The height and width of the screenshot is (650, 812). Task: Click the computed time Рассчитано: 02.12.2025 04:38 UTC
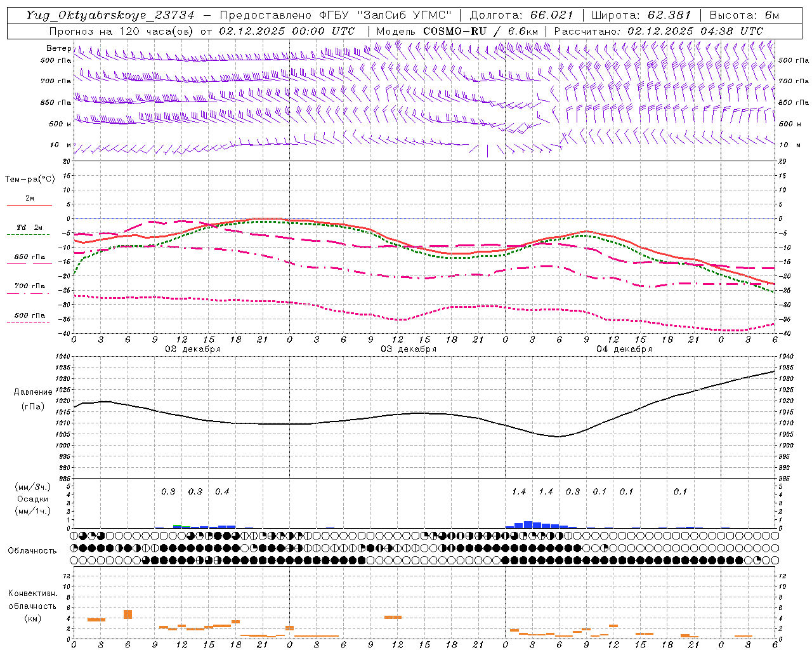658,31
